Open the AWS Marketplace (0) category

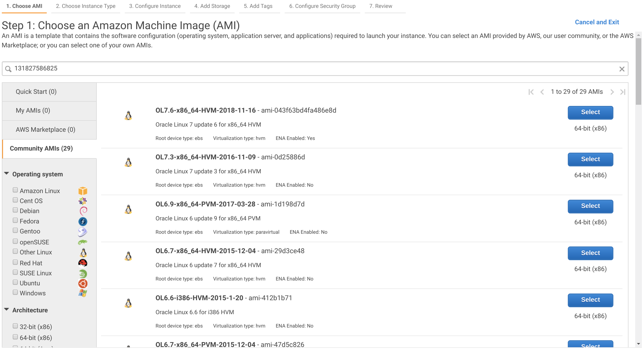pyautogui.click(x=49, y=130)
